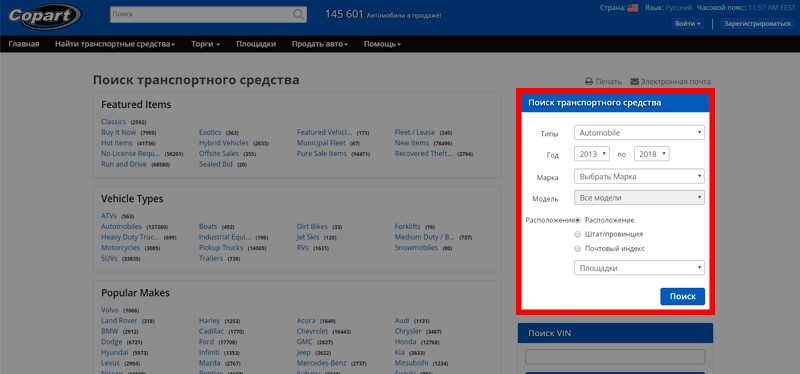Open the Hybrid Vehicles link
Viewport: 800px width, 374px height.
tap(224, 143)
